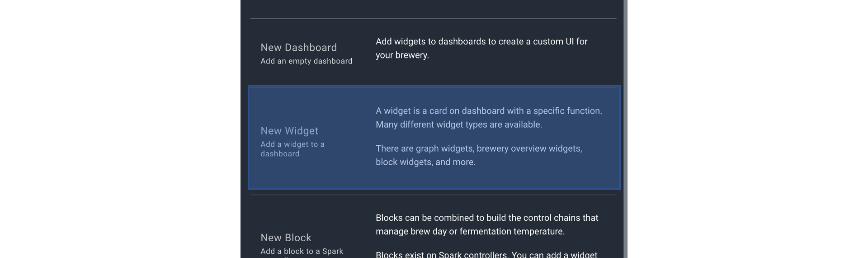Click the 'Add a block to a Spark' subtitle

302,251
